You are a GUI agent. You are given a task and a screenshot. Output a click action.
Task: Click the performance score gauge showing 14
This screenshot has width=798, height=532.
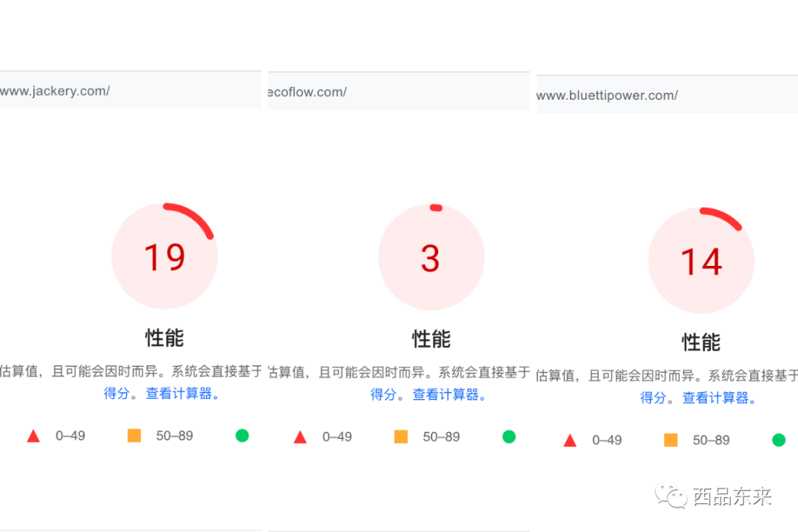(700, 260)
